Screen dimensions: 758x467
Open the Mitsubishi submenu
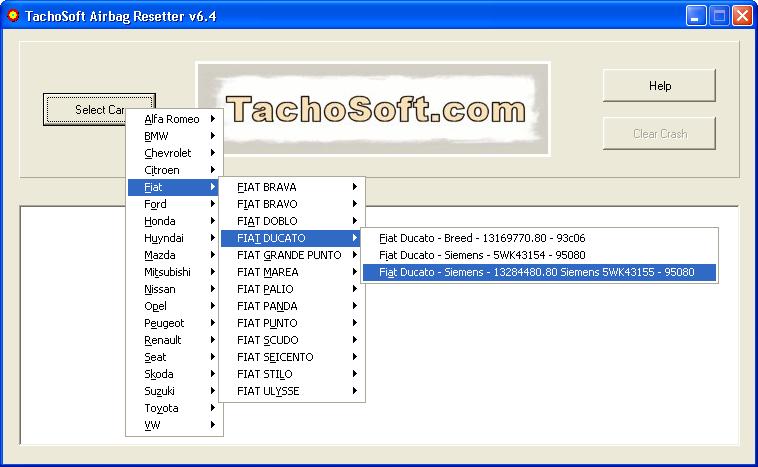[173, 272]
